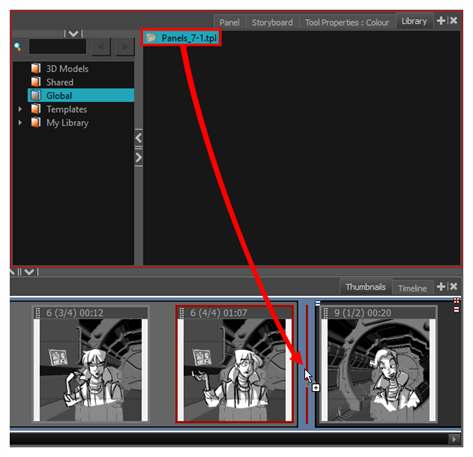
Task: Collapse the library list with the left chevron
Action: [x=139, y=138]
